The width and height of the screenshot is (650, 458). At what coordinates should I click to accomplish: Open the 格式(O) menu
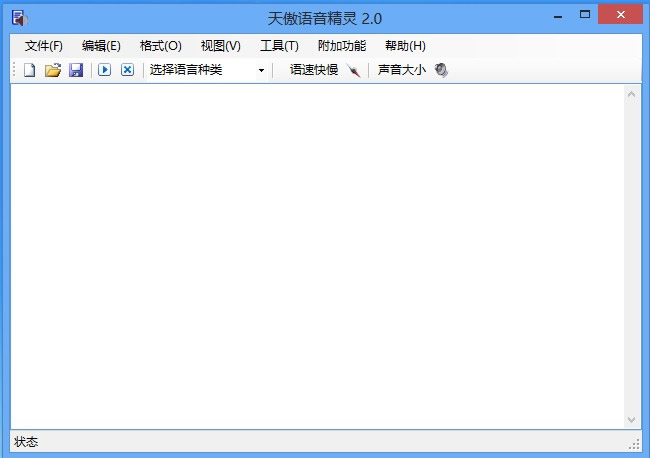click(161, 46)
